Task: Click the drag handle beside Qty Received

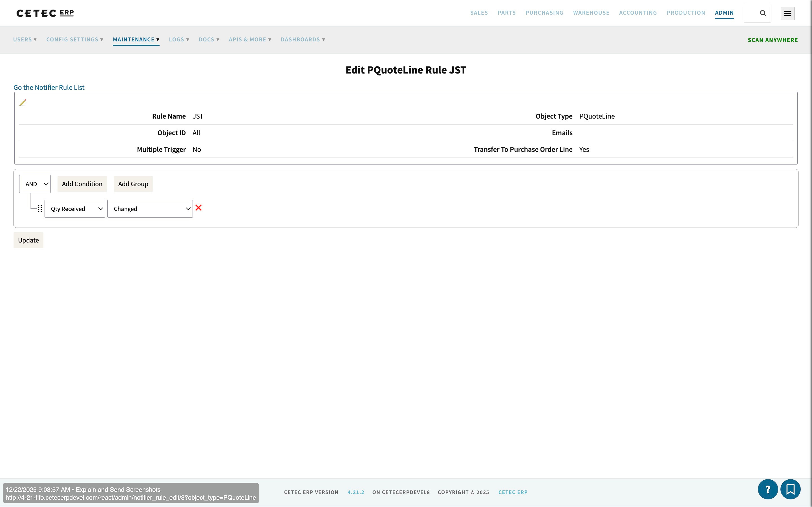Action: click(40, 208)
